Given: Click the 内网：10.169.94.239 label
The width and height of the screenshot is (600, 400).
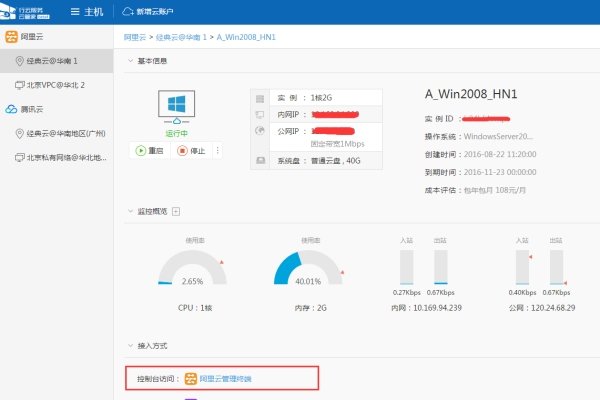Looking at the screenshot, I should click(x=426, y=308).
